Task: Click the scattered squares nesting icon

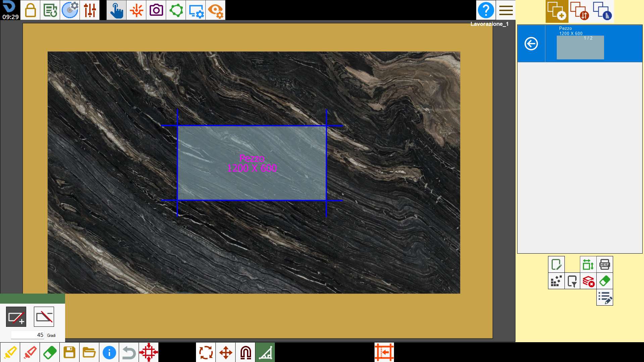Action: click(x=556, y=281)
